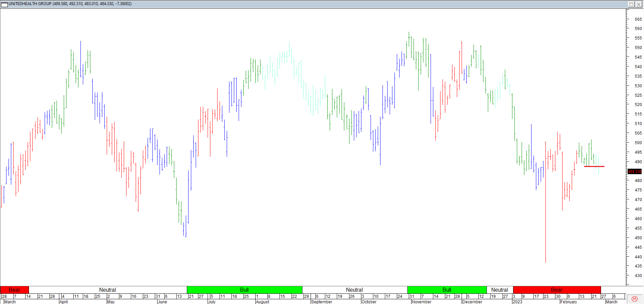
Task: Select the Neutral ribbon segment above late December
Action: (500, 290)
